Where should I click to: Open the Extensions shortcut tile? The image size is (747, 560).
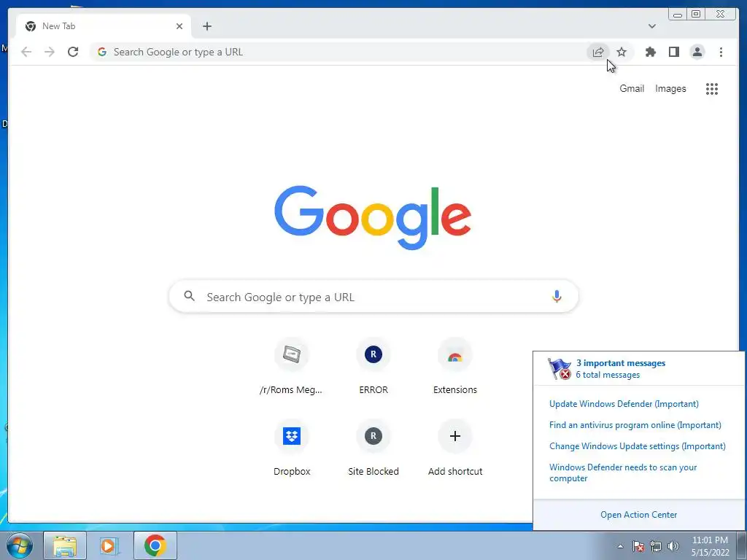coord(455,367)
